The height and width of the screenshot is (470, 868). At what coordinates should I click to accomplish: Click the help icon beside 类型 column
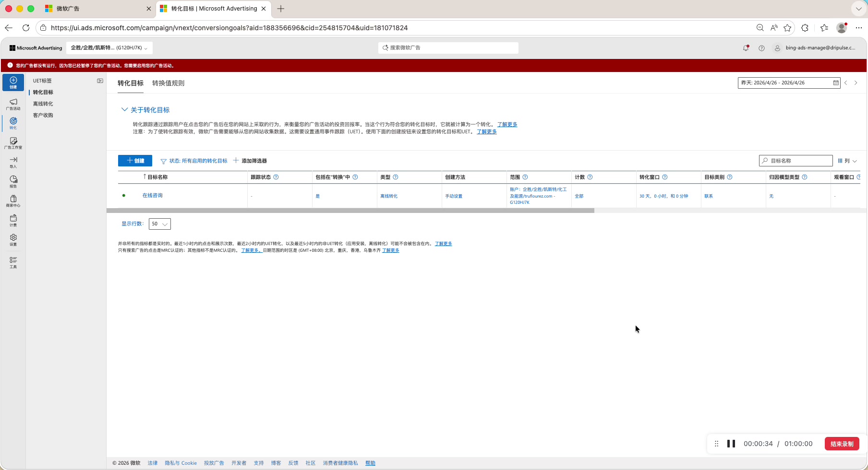tap(396, 177)
